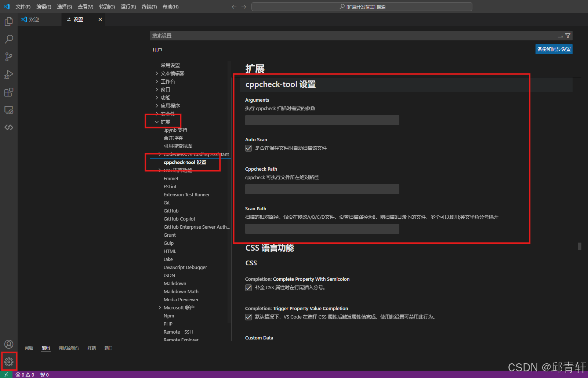Open the Source Control view
Screen dimensions: 588x378
click(9, 57)
